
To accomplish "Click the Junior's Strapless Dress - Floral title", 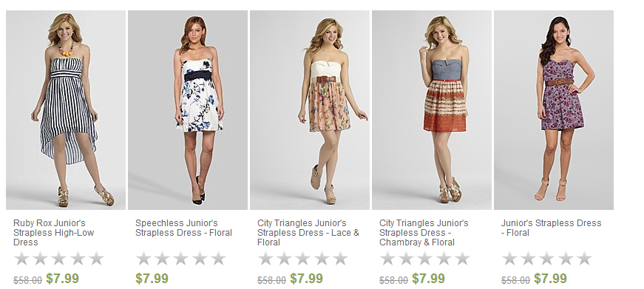I will [551, 228].
